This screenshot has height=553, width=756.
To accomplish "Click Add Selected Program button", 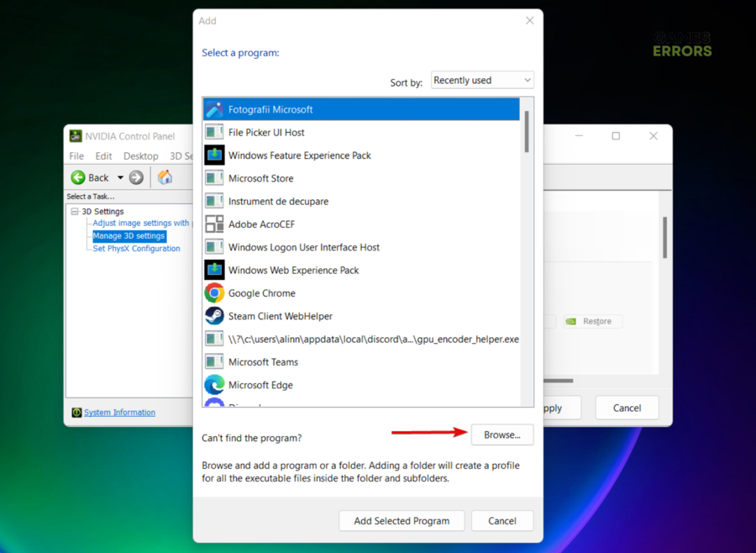I will coord(401,521).
